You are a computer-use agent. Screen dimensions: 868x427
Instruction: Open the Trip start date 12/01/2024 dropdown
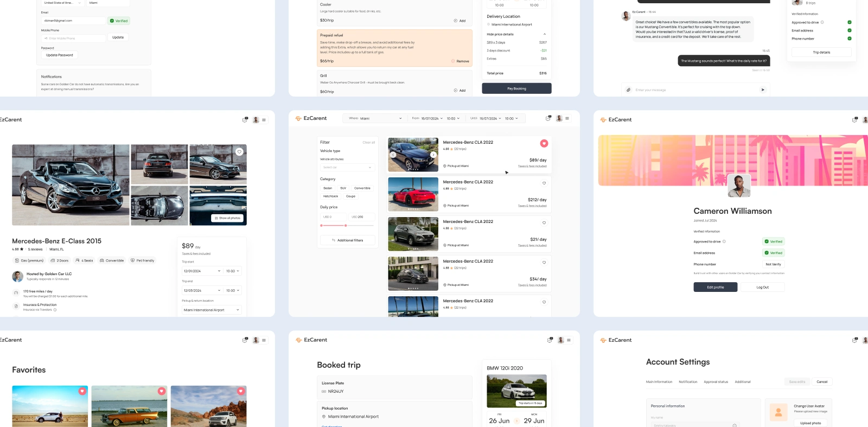tap(202, 271)
